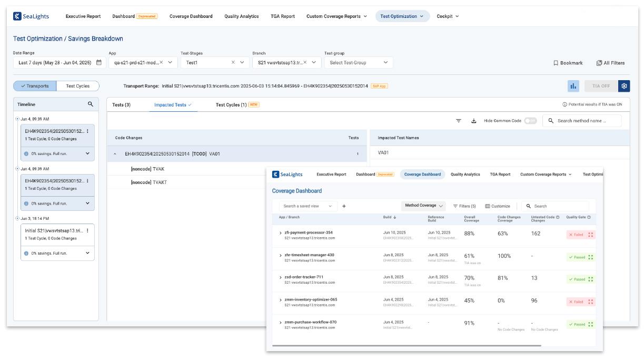Switch to the Test Cycles view toggle

(x=77, y=86)
